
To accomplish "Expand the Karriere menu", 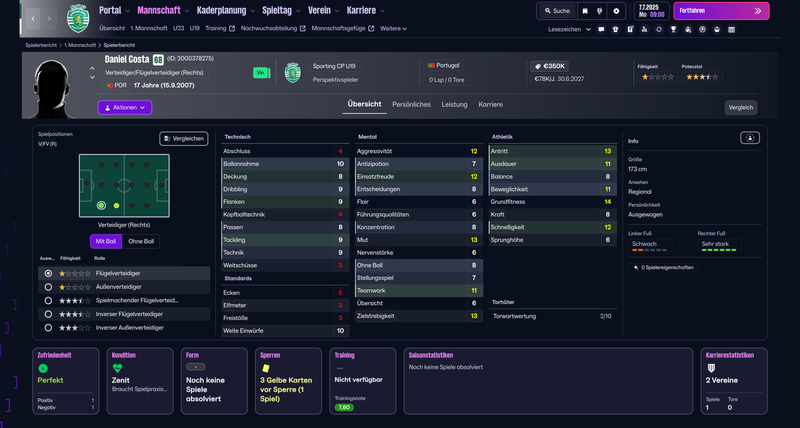I will (x=365, y=10).
